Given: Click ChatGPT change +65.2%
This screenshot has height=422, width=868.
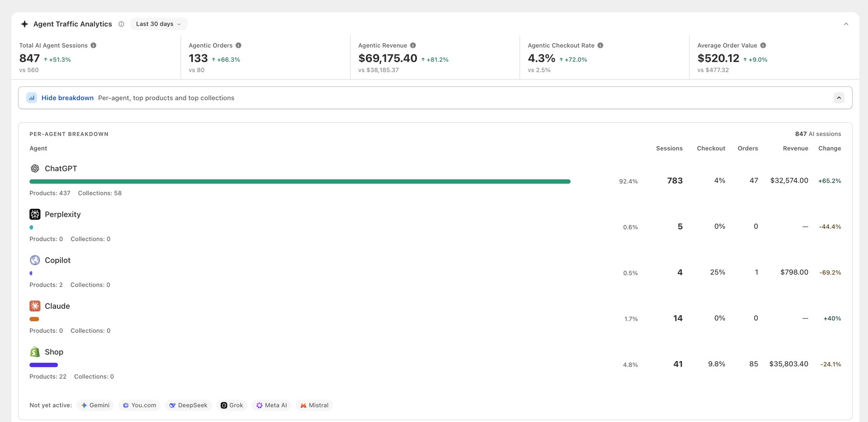Looking at the screenshot, I should click(x=829, y=181).
